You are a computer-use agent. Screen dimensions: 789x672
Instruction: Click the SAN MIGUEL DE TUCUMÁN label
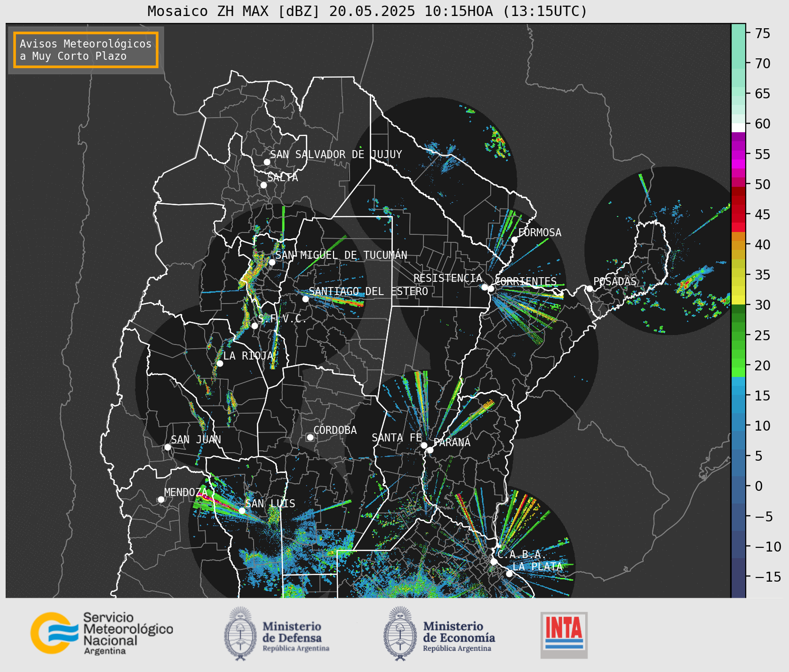click(x=341, y=255)
